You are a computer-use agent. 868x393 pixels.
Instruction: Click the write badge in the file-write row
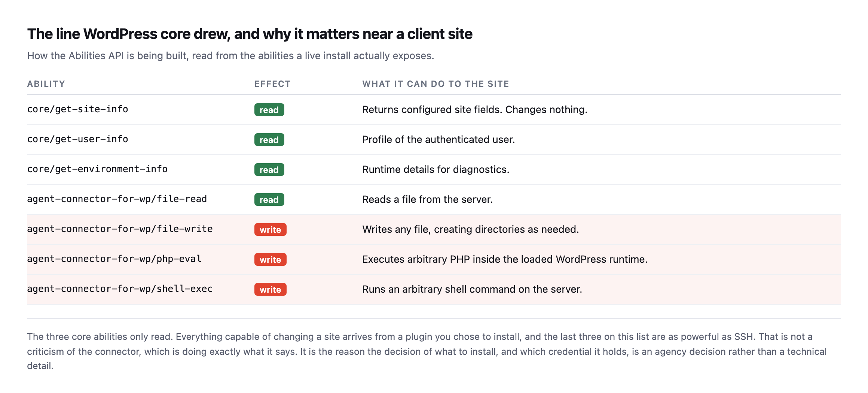click(x=271, y=229)
